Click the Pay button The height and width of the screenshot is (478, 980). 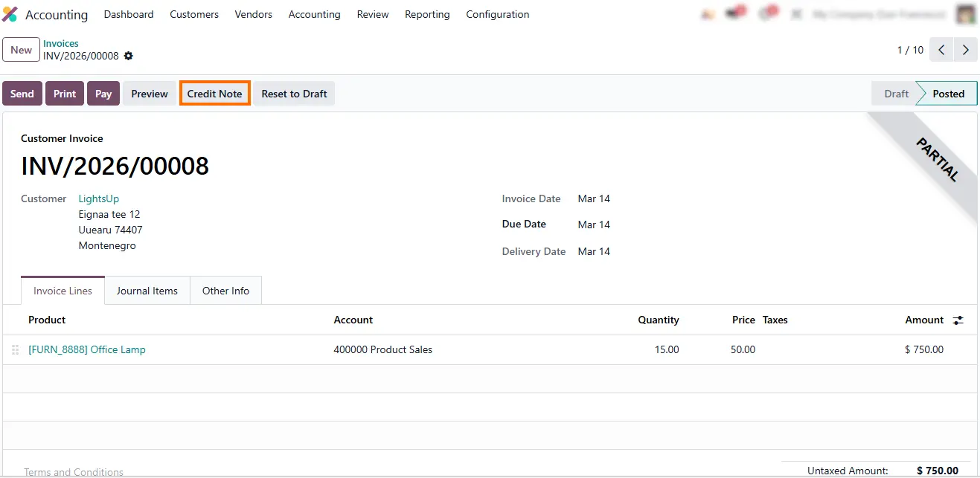103,94
